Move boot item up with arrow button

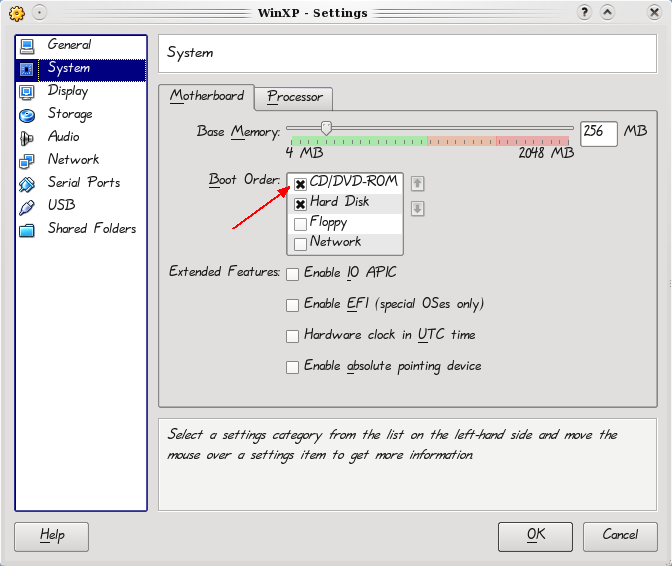coord(417,184)
